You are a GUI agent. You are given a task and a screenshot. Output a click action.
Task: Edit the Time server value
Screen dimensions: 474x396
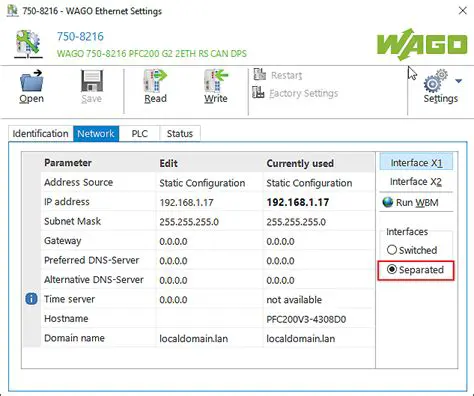(209, 299)
